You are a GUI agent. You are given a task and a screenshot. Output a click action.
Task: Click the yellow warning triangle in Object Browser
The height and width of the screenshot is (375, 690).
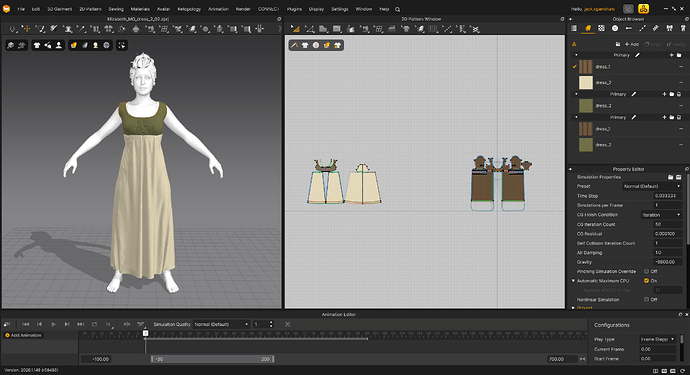pyautogui.click(x=574, y=44)
